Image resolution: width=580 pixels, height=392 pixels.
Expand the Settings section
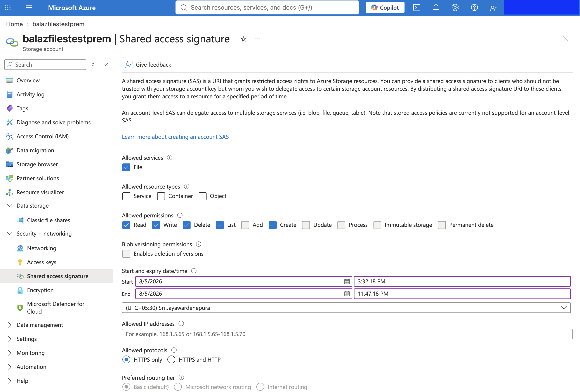coord(9,339)
